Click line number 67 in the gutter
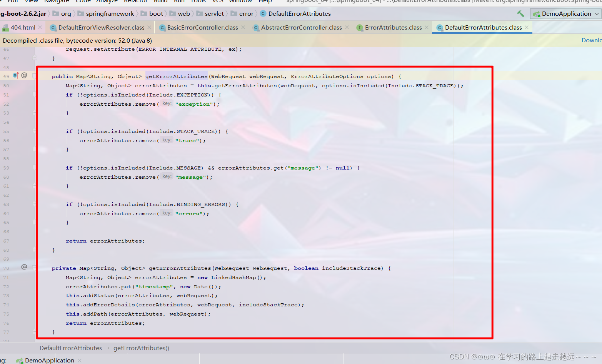The width and height of the screenshot is (602, 364). click(6, 241)
